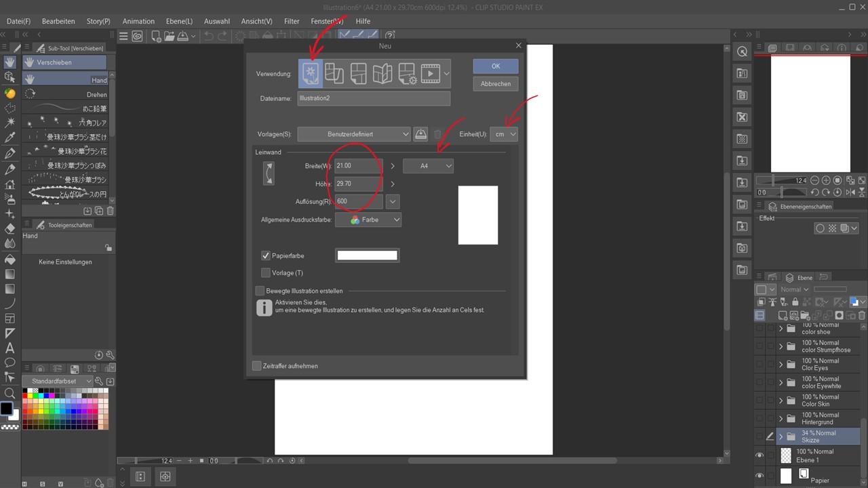Swap width and height with the rotate icon
868x488 pixels.
coord(270,174)
